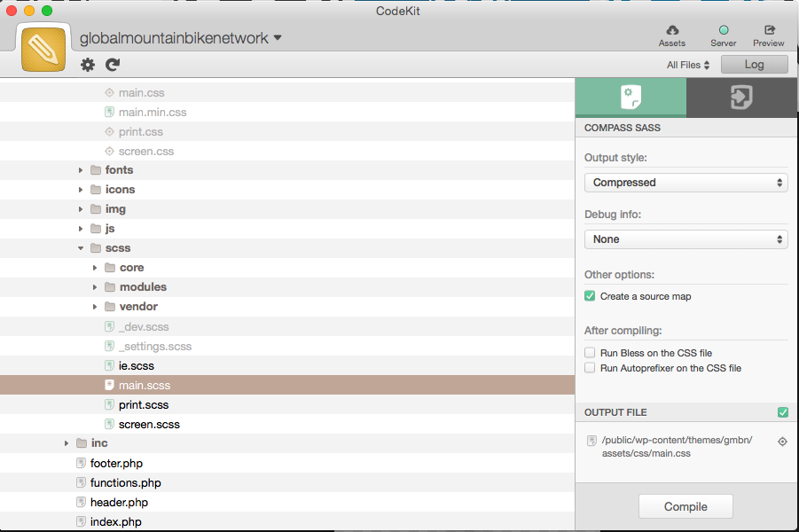The image size is (799, 532).
Task: Enable Run Bless on the CSS file
Action: pyautogui.click(x=590, y=353)
